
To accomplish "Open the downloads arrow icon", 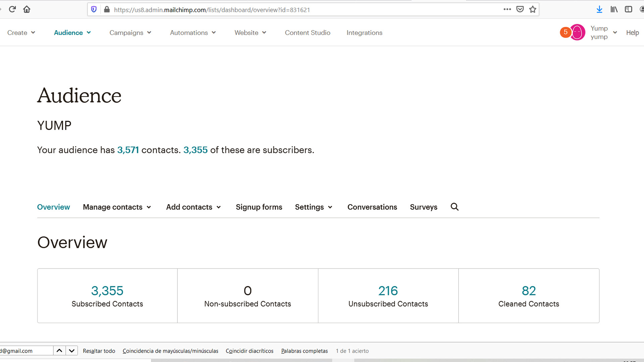I will click(599, 9).
